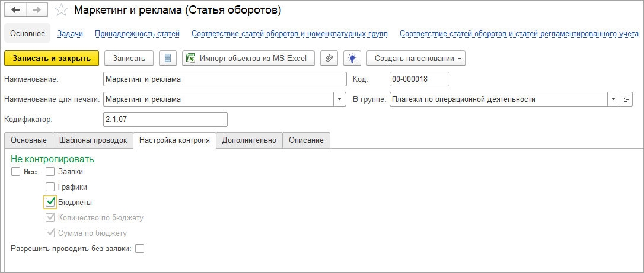
Task: Toggle the Графики checkbox
Action: click(50, 187)
